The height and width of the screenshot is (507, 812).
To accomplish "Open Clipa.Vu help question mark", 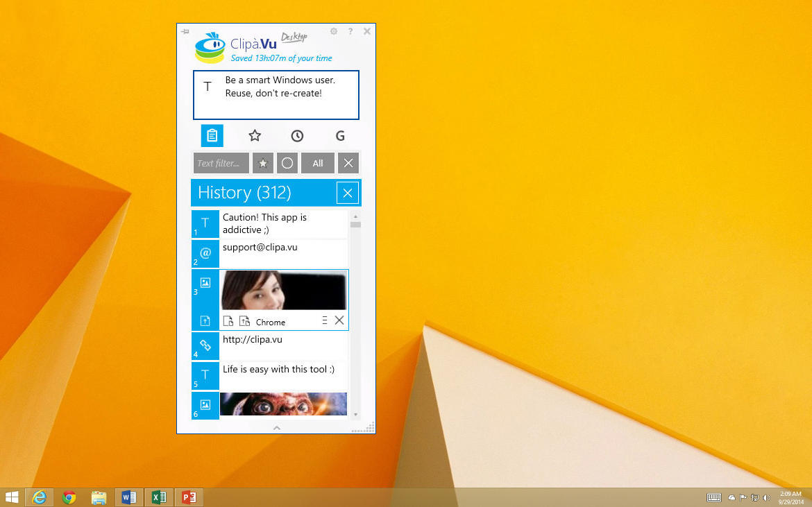I will pyautogui.click(x=350, y=31).
